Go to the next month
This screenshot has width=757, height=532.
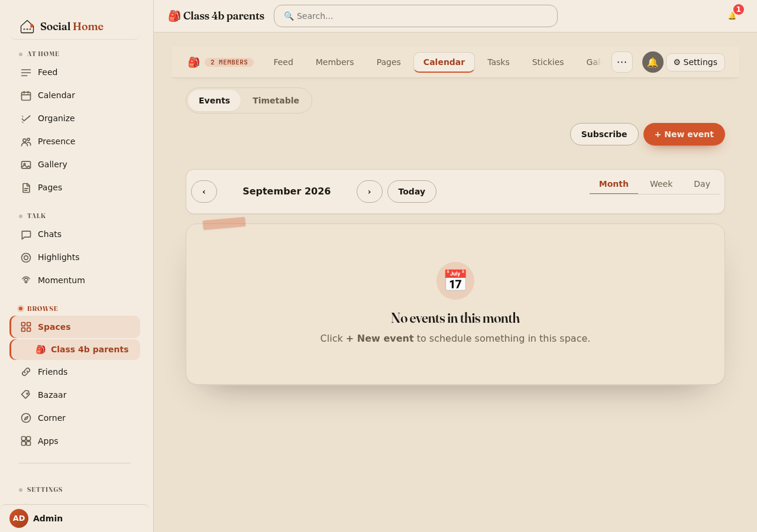[x=370, y=192]
